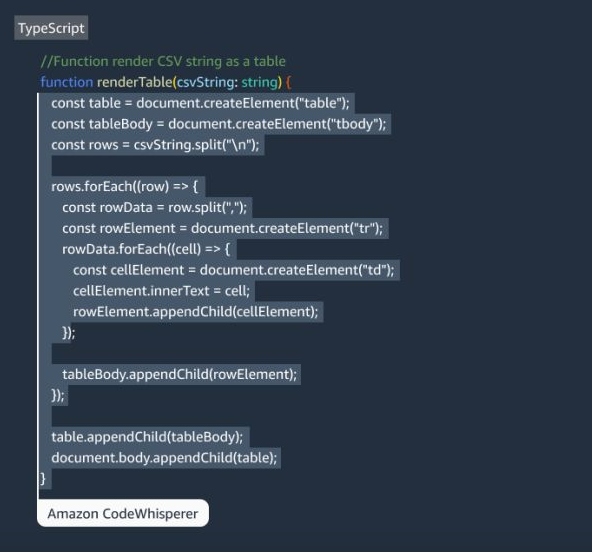Click the renderTable function name

tap(134, 82)
